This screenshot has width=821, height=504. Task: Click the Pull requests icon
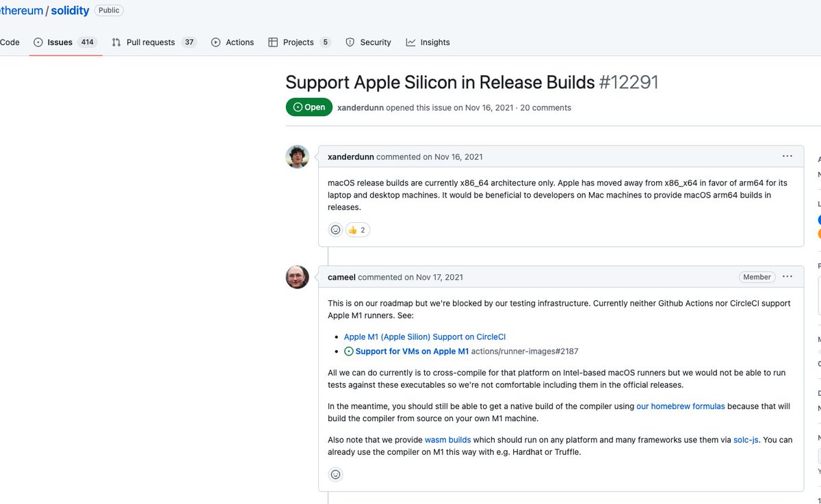118,42
